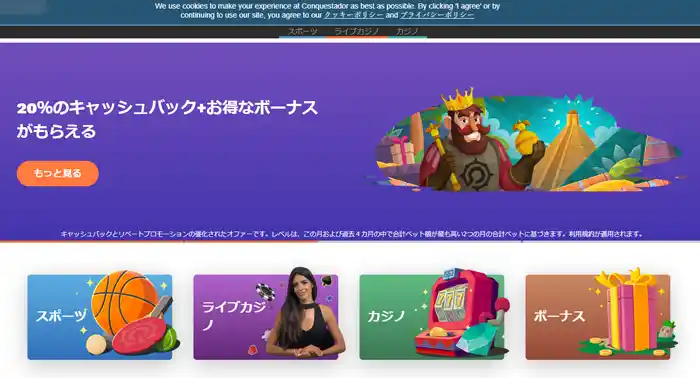Open the ライブカジノ tab in top navigation
This screenshot has width=700, height=378.
click(356, 31)
